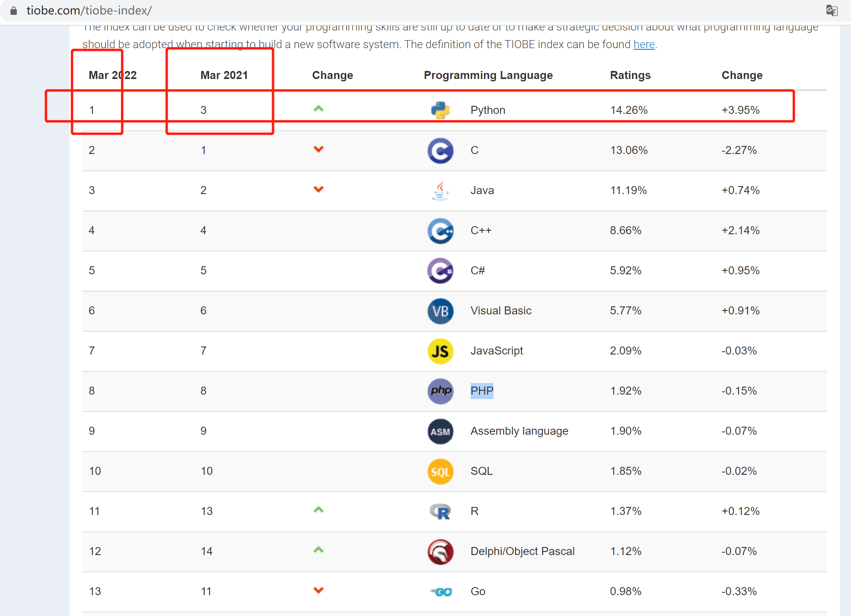Click the highlighted PHP language name
Viewport: 851px width, 616px height.
click(481, 391)
